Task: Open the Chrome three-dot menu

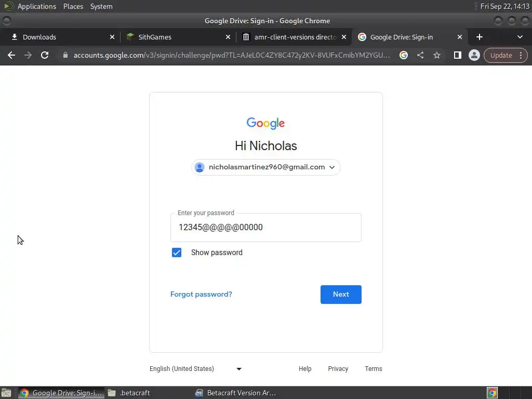Action: point(521,55)
